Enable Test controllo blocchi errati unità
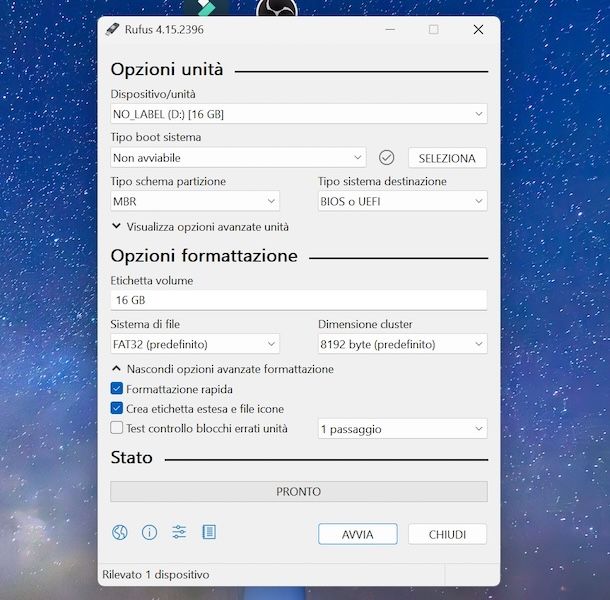Viewport: 610px width, 600px height. click(x=117, y=428)
